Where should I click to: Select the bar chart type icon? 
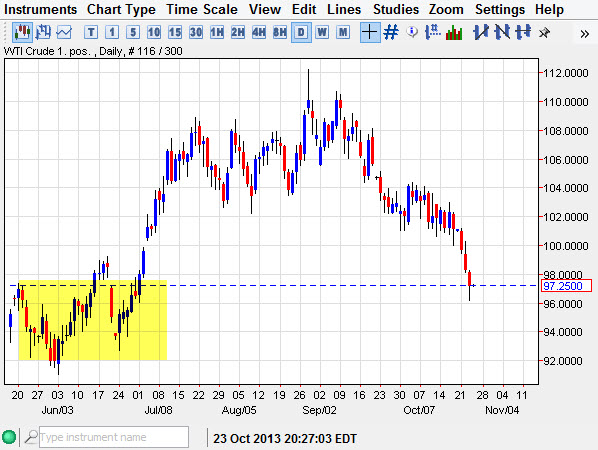[x=43, y=32]
